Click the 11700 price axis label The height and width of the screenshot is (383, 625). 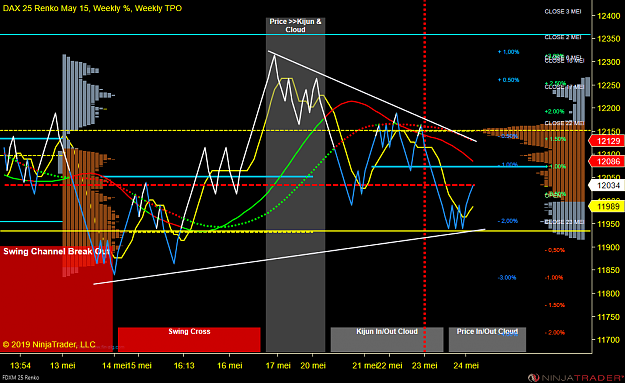[609, 340]
